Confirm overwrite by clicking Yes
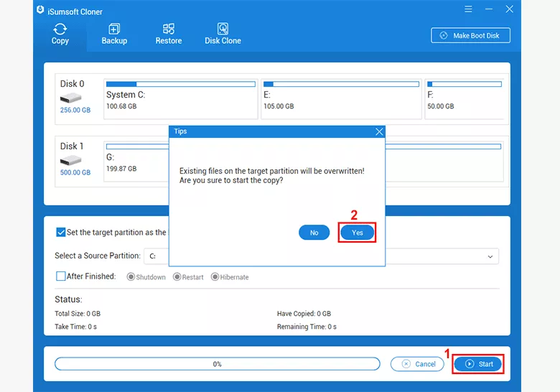Image resolution: width=560 pixels, height=392 pixels. pos(357,233)
